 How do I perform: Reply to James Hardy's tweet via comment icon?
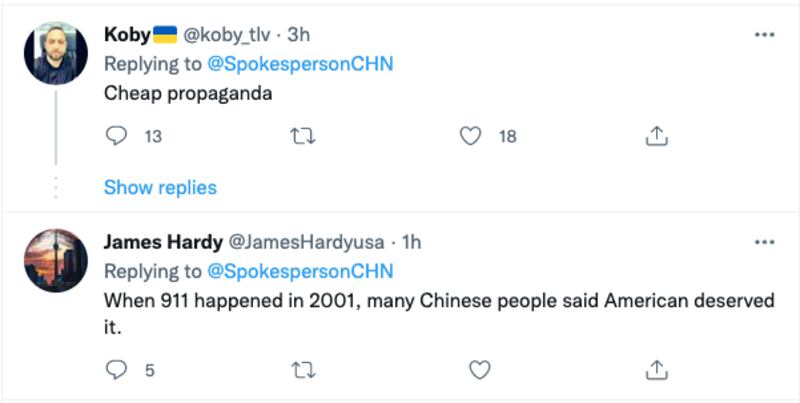[x=117, y=370]
